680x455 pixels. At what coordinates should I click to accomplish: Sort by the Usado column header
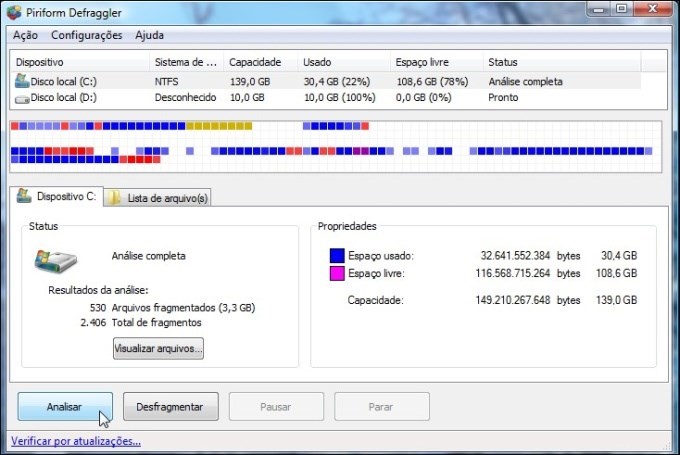(344, 62)
